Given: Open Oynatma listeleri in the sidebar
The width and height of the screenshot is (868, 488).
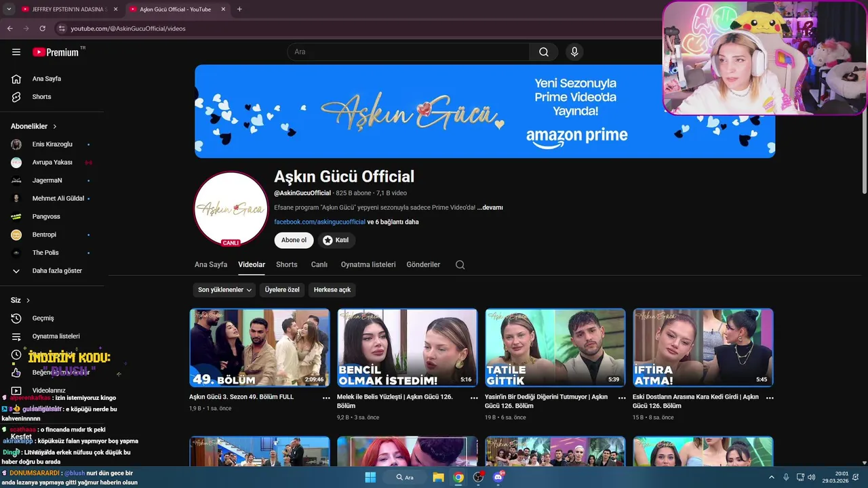Looking at the screenshot, I should point(54,336).
